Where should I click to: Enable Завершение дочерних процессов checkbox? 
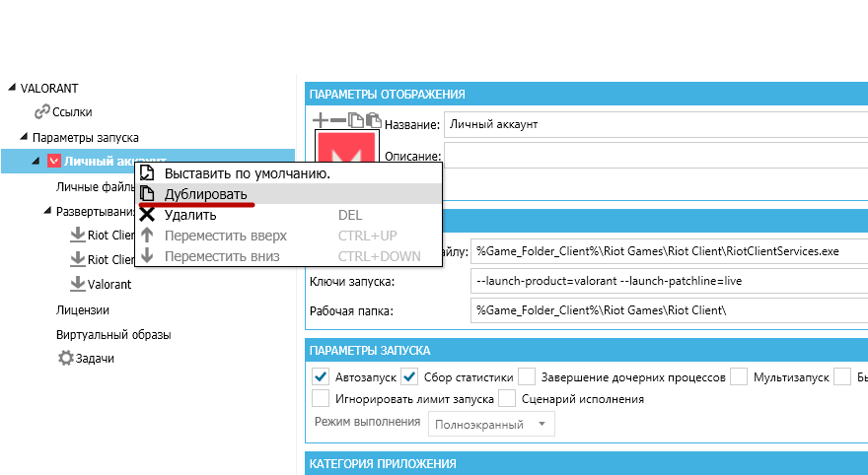click(x=527, y=376)
